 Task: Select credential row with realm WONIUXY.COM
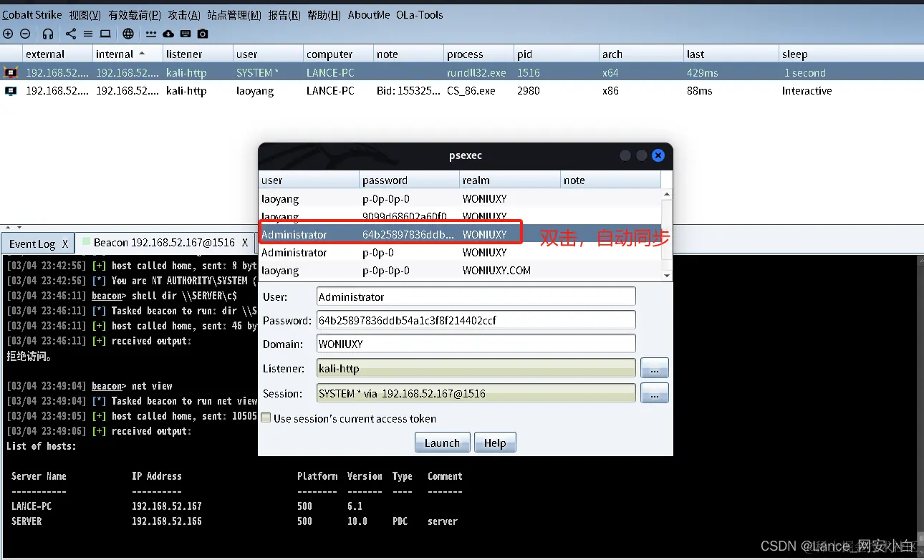click(x=460, y=271)
